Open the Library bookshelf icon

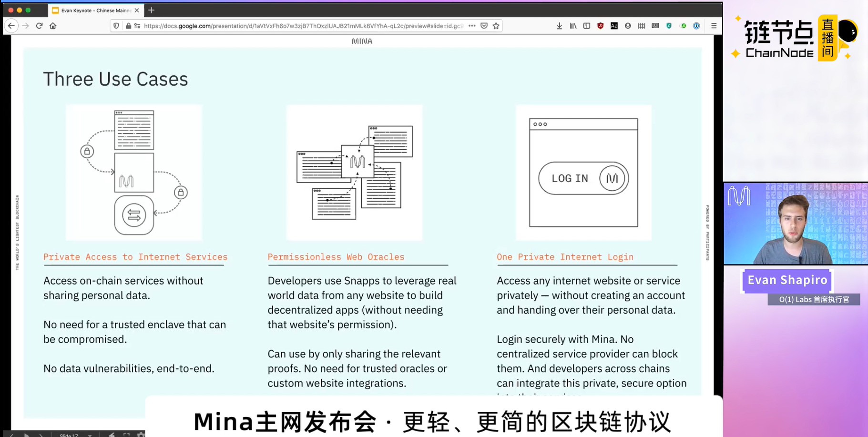tap(573, 26)
